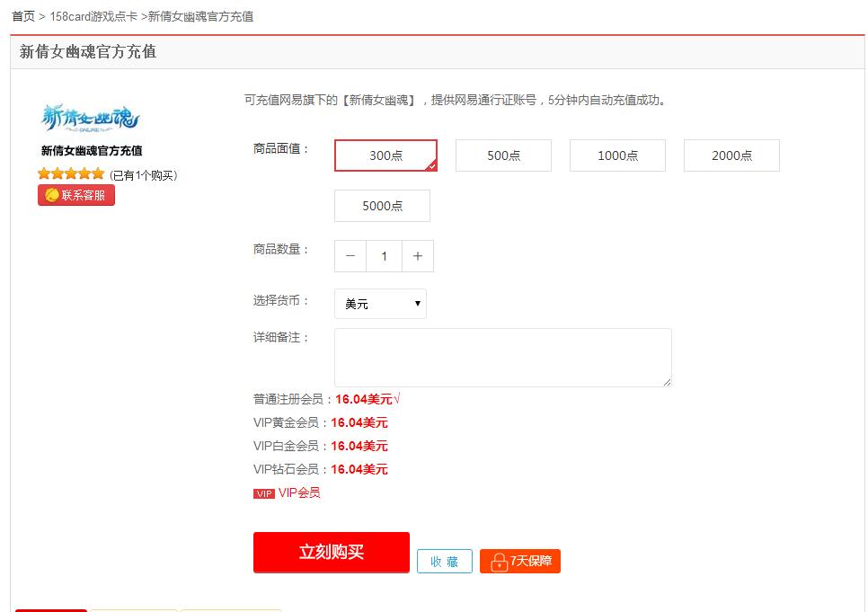This screenshot has height=612, width=868.
Task: Click the 已有1个购买 purchase count text
Action: coord(144,175)
